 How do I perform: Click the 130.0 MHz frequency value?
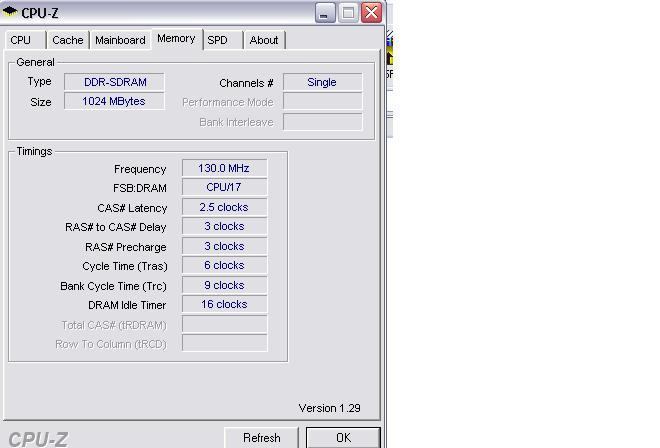click(224, 168)
